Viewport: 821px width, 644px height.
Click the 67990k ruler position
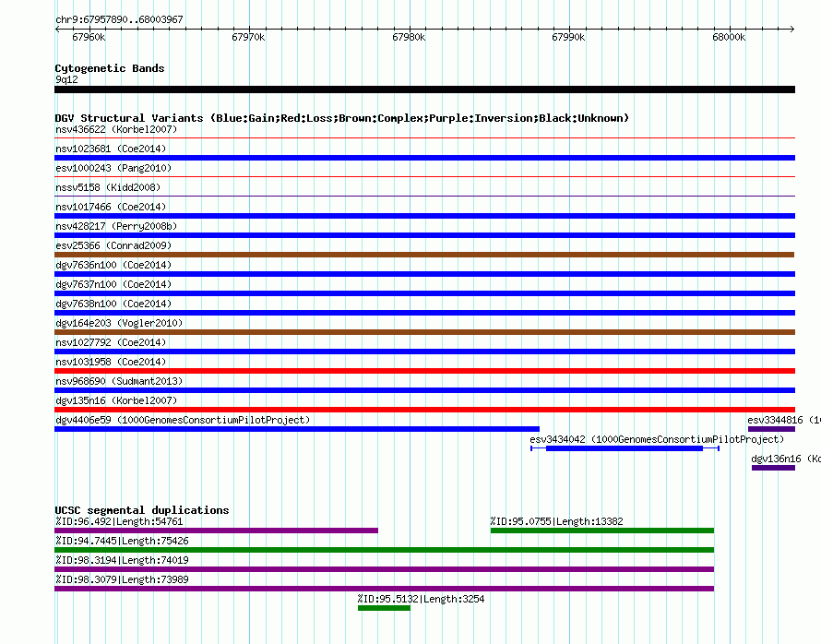click(x=568, y=37)
